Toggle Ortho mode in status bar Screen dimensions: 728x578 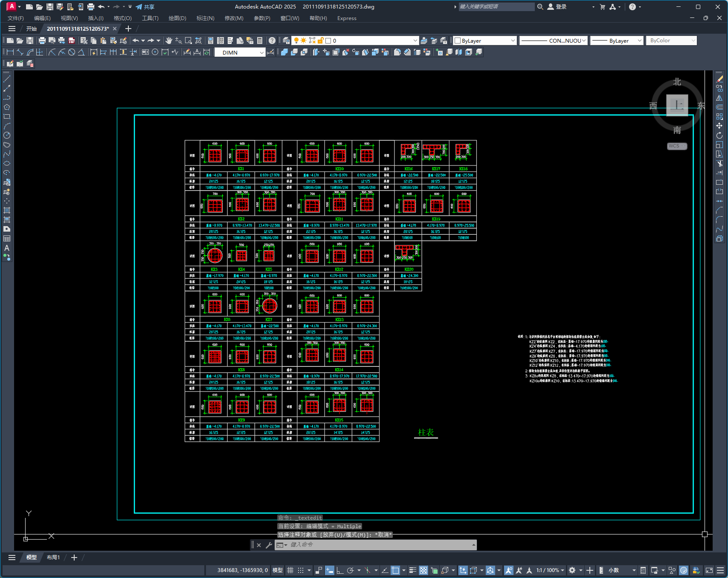pos(340,570)
